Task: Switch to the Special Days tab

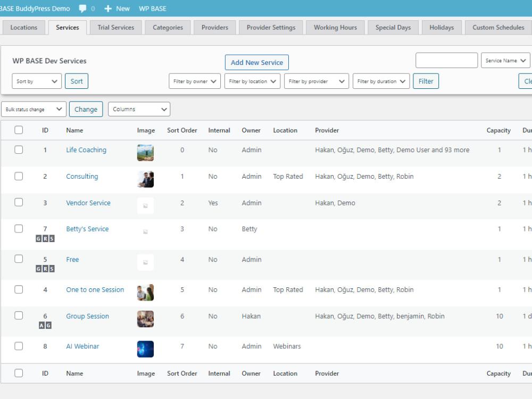Action: pos(393,28)
